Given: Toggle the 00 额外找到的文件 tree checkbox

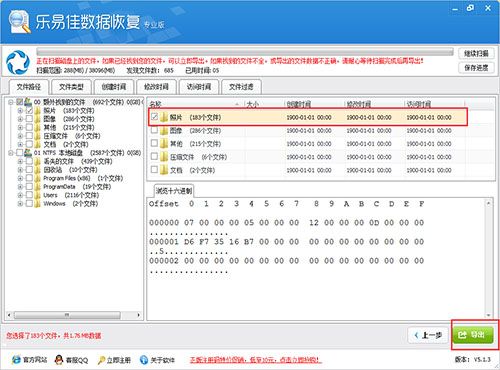Looking at the screenshot, I should [20, 102].
